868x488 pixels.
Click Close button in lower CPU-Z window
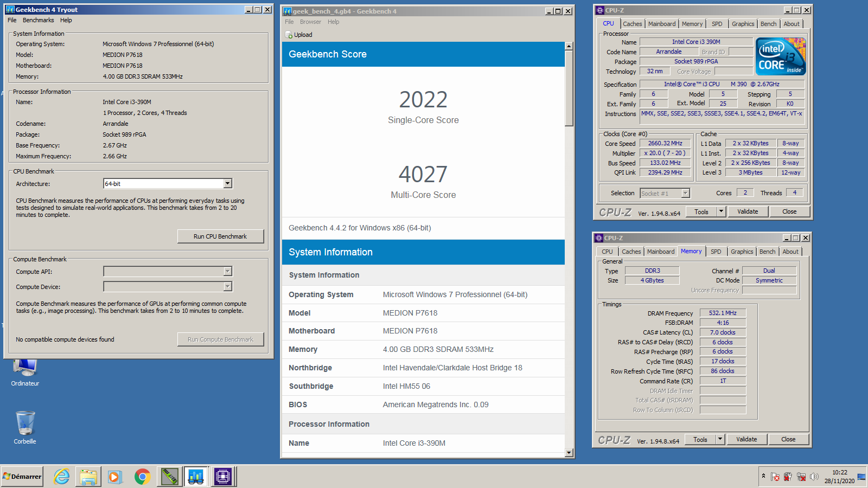pyautogui.click(x=788, y=439)
